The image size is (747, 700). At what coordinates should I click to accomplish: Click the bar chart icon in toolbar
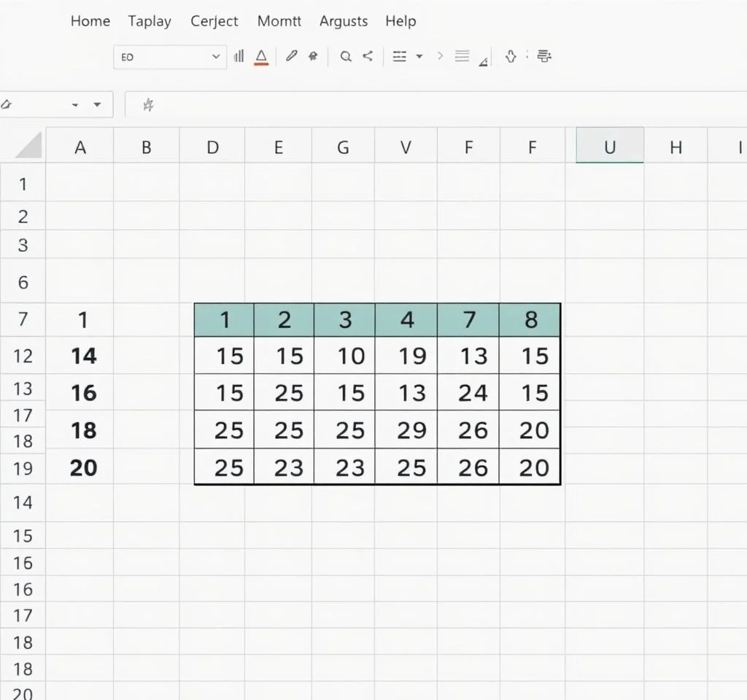239,56
